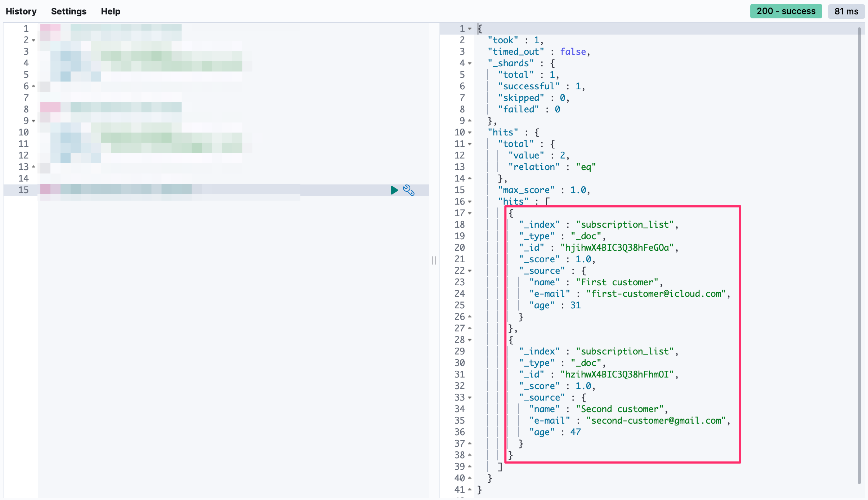The width and height of the screenshot is (868, 500).
Task: Open the wrench actions menu icon
Action: [x=408, y=190]
